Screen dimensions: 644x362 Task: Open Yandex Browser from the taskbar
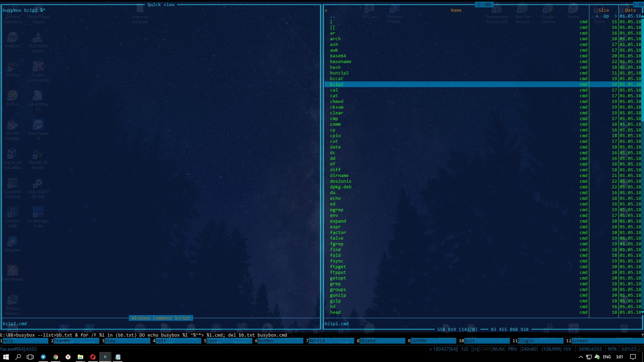68,357
